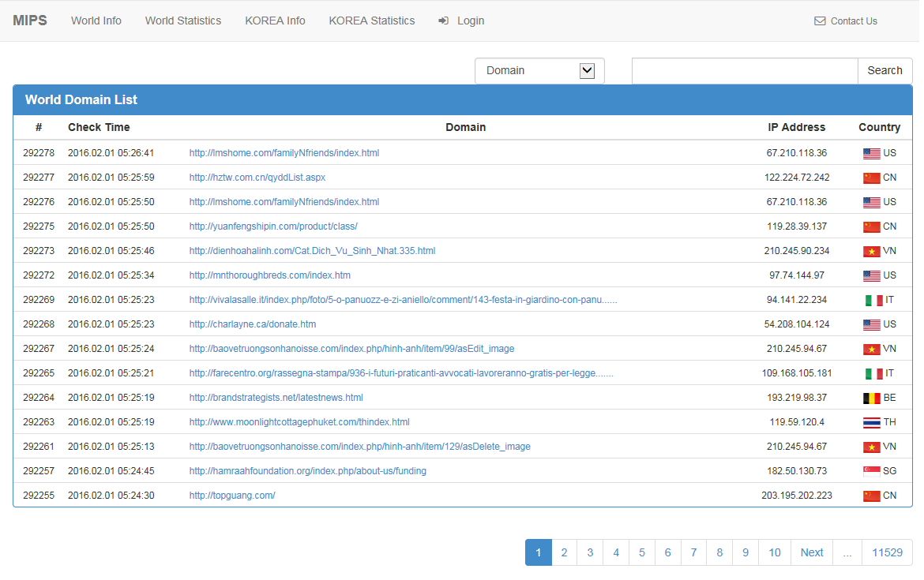Viewport: 924px width, 580px height.
Task: Click Vietnam flag icon in row 292273
Action: point(872,252)
